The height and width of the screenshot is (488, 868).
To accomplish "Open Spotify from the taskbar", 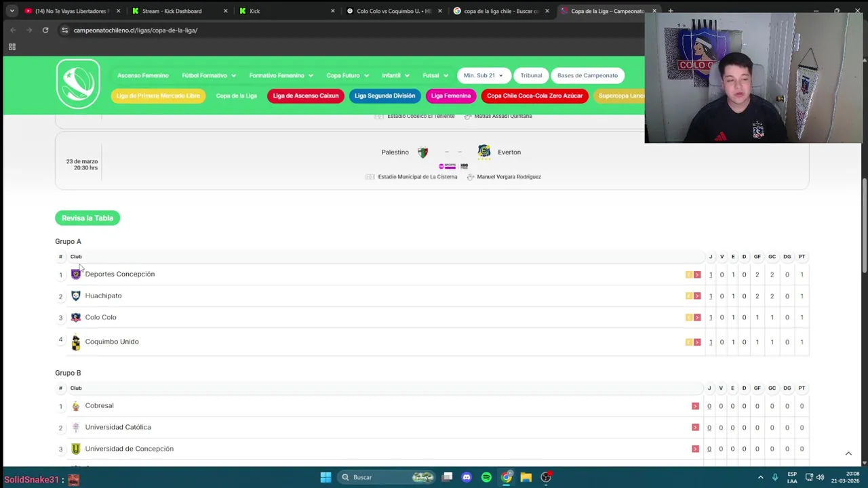I will 486,477.
